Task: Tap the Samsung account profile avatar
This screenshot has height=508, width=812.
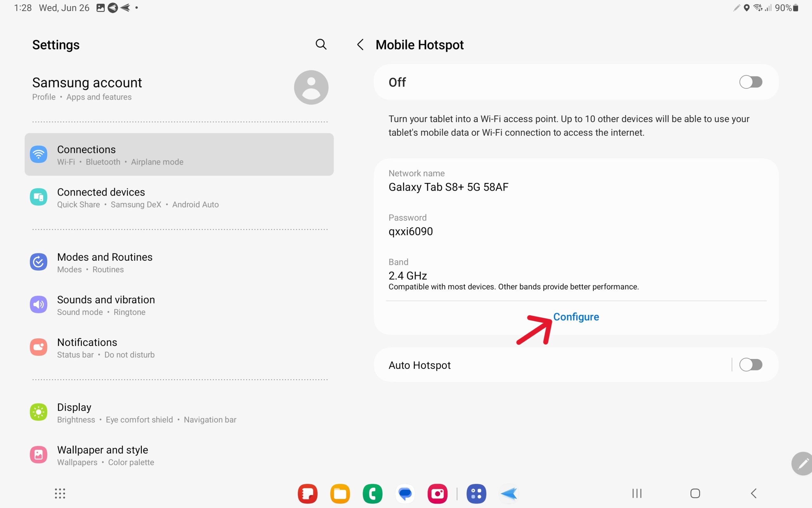Action: pos(311,87)
